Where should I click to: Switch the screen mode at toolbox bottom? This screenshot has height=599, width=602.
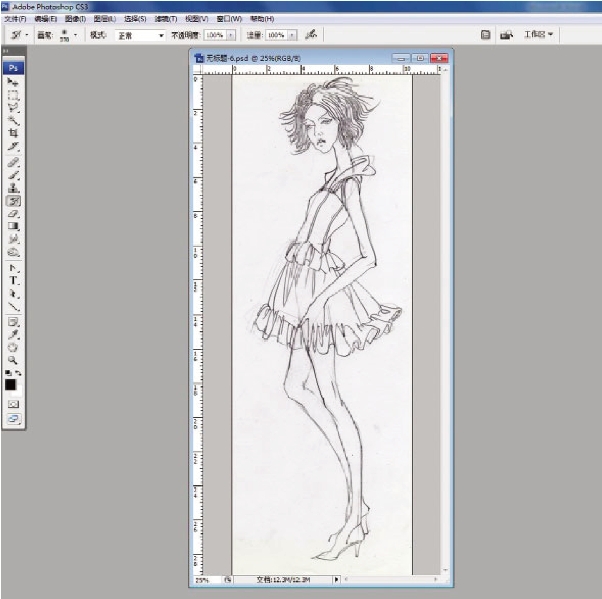coord(14,421)
